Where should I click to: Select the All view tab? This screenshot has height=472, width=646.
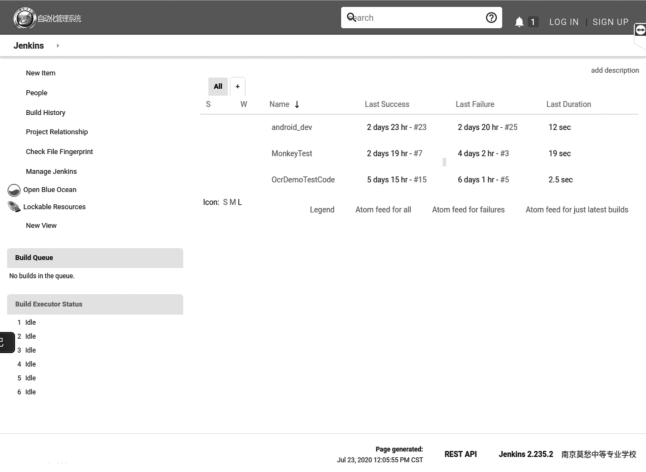coord(218,87)
